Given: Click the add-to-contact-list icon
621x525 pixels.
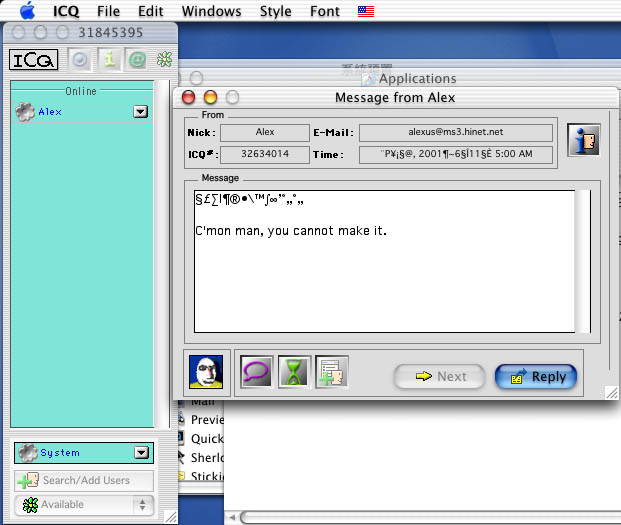Looking at the screenshot, I should coord(332,372).
